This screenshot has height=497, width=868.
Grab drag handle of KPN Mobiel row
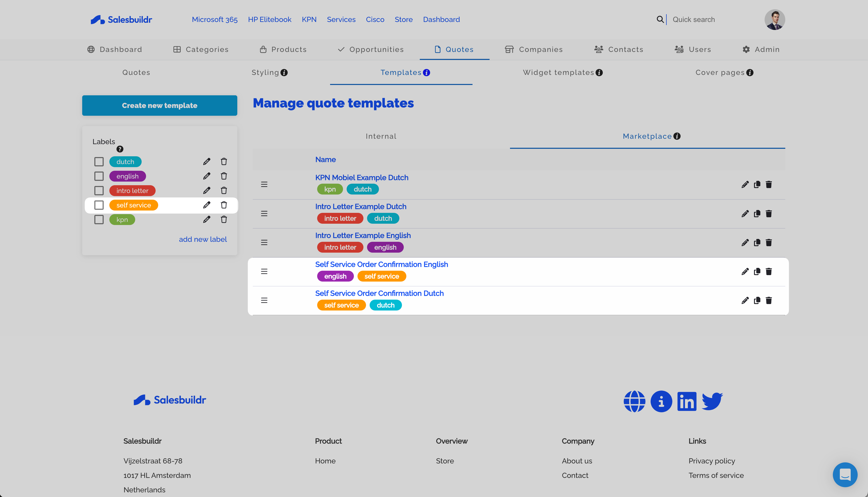pos(264,185)
